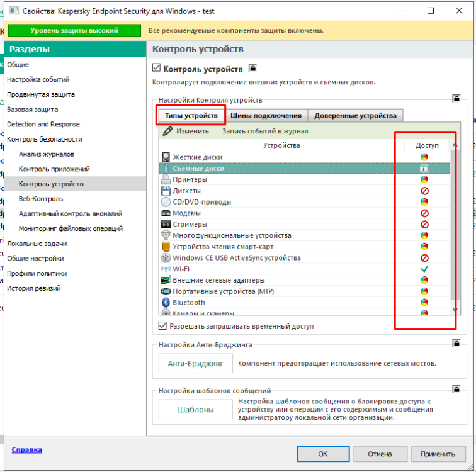Click the blocked icon for tape drives

(424, 225)
